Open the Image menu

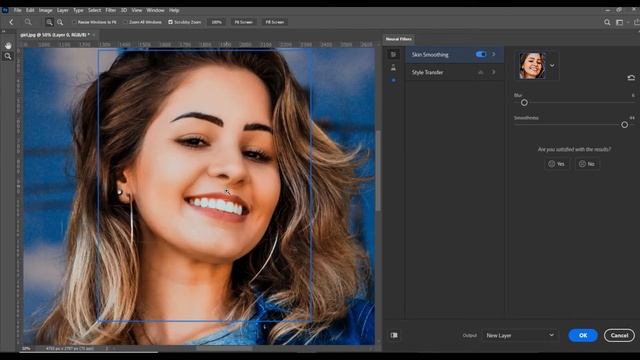(x=45, y=10)
